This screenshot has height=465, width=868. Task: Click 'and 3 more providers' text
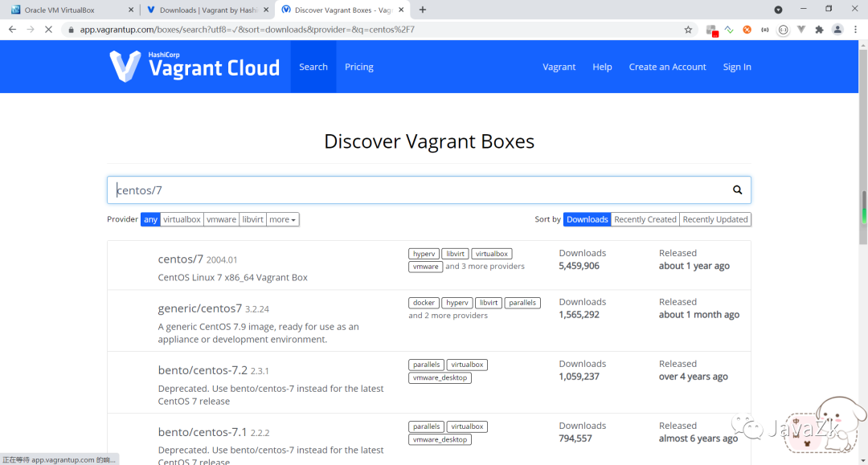pos(485,267)
